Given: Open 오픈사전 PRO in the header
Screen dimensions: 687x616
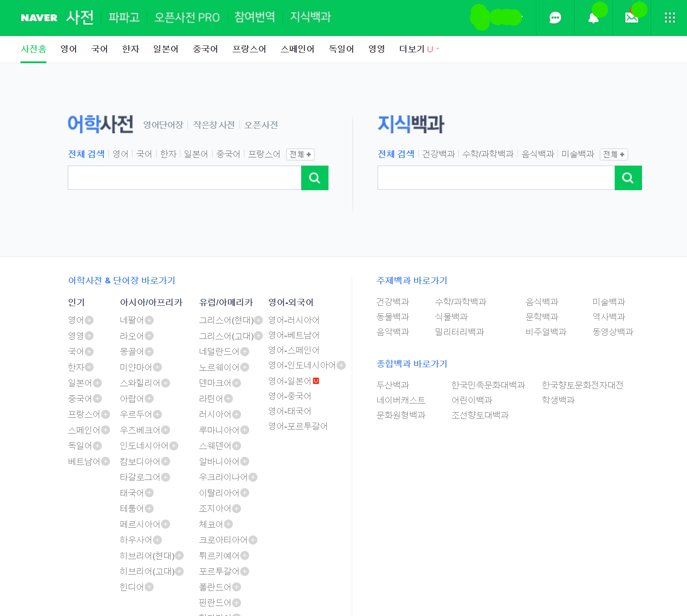Looking at the screenshot, I should [187, 17].
